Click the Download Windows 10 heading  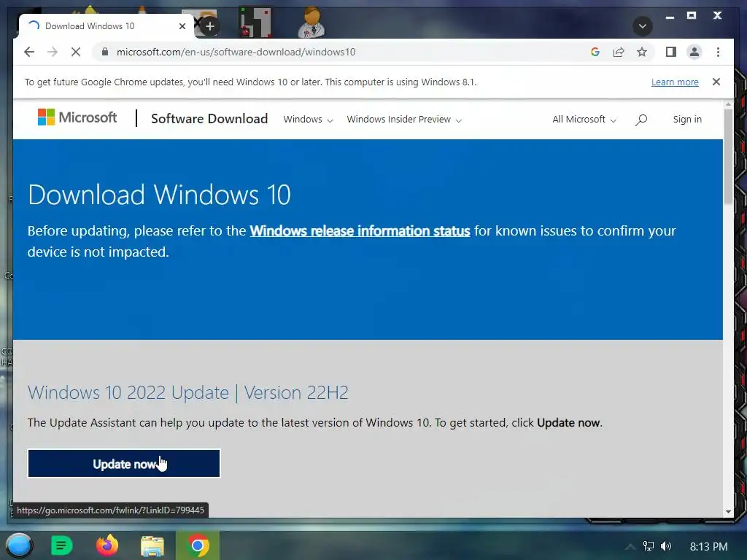click(159, 195)
